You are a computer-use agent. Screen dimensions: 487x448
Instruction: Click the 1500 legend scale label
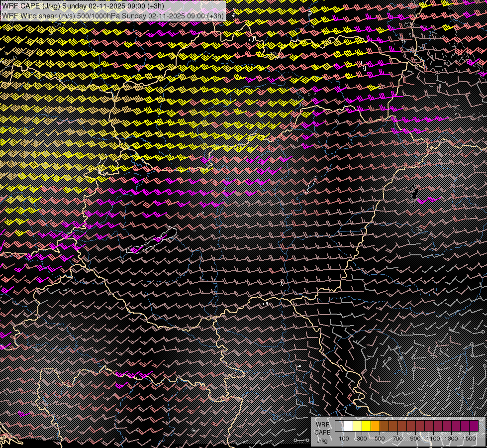coord(469,439)
